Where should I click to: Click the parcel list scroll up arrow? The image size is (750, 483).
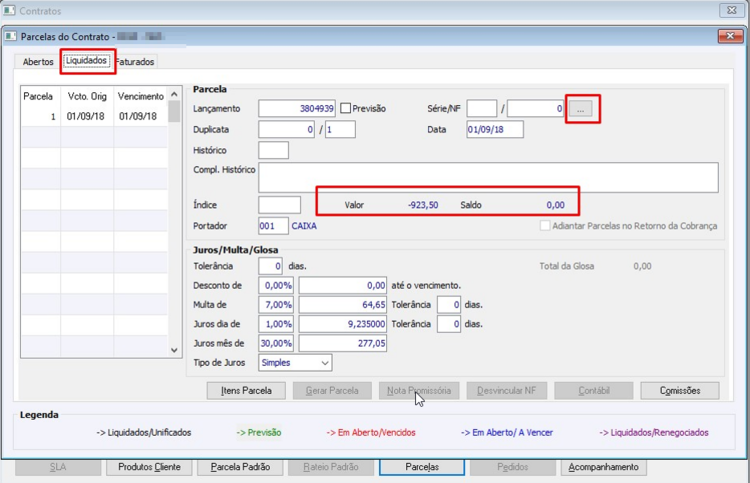174,94
